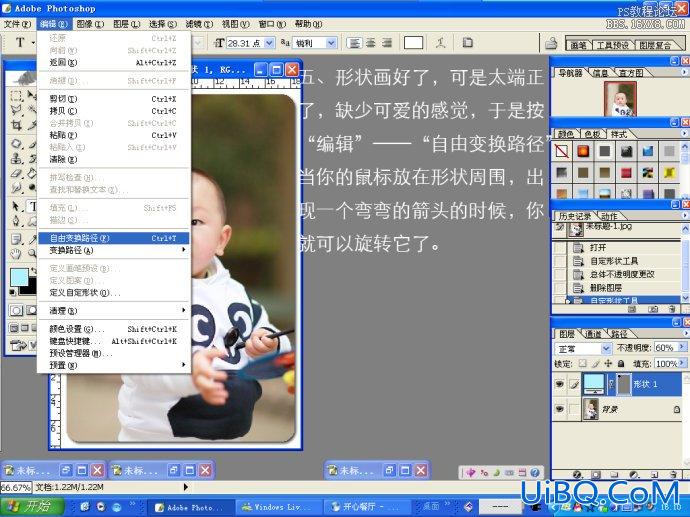Toggle lock transparent pixels in Layers panel

tap(583, 363)
